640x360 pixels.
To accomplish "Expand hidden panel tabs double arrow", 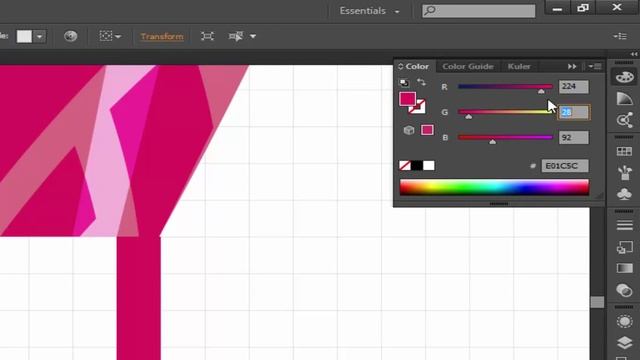I will coord(572,66).
